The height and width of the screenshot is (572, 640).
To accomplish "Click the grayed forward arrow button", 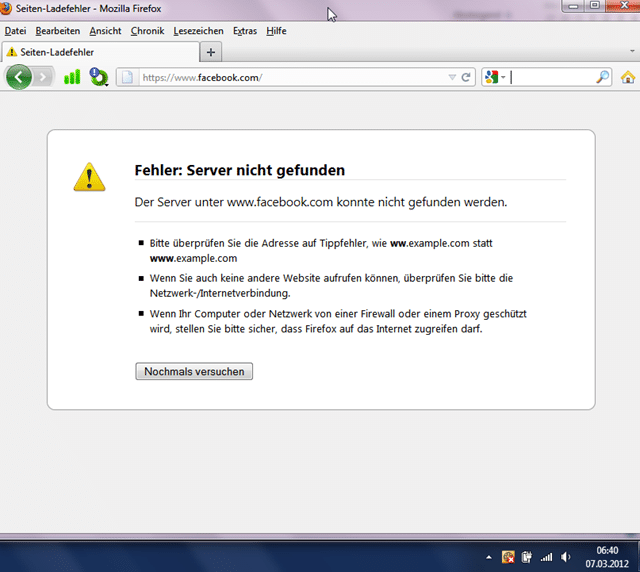I will 42,77.
